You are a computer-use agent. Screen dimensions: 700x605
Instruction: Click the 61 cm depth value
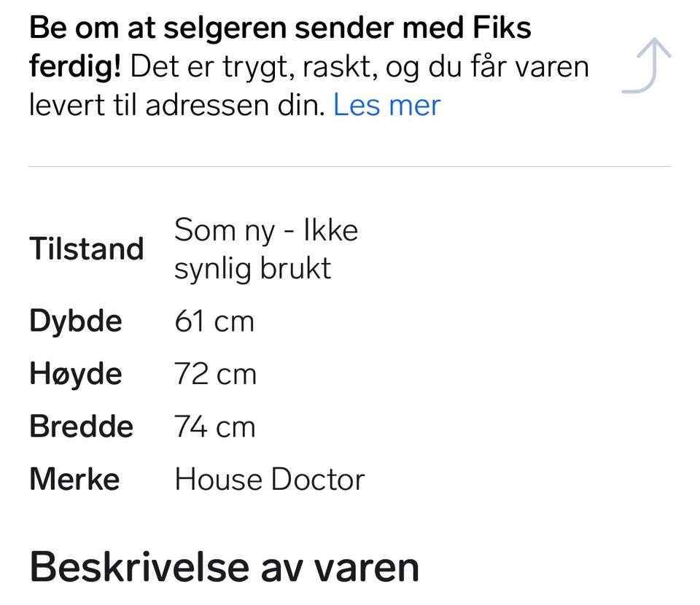pos(214,321)
